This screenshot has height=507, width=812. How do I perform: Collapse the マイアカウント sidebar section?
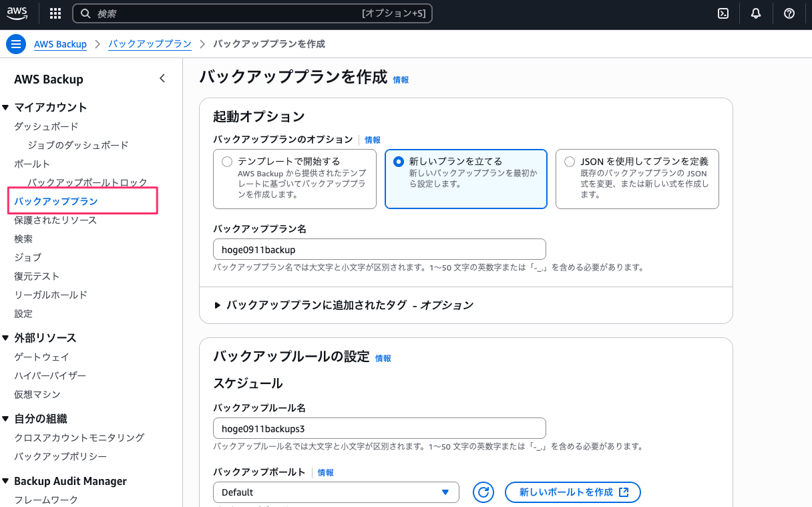coord(6,107)
